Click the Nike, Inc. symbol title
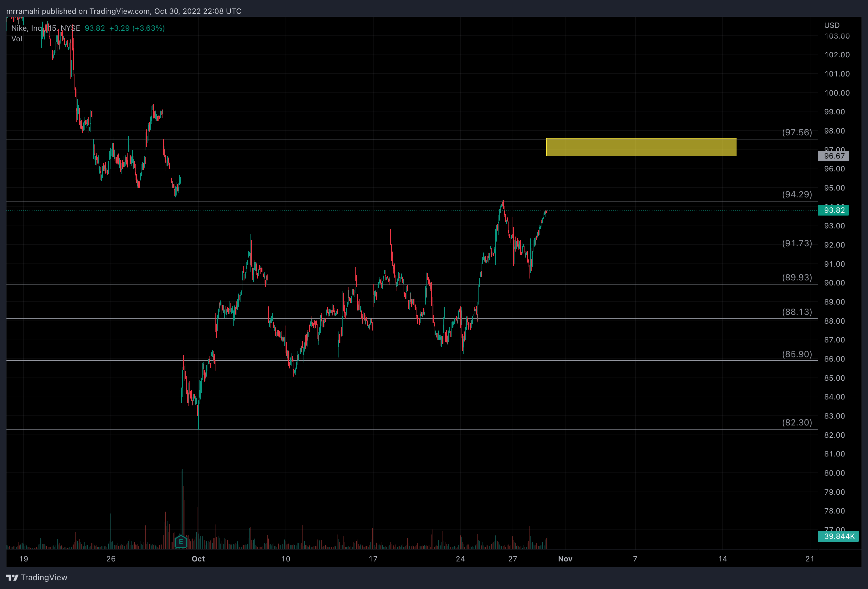 [x=26, y=28]
